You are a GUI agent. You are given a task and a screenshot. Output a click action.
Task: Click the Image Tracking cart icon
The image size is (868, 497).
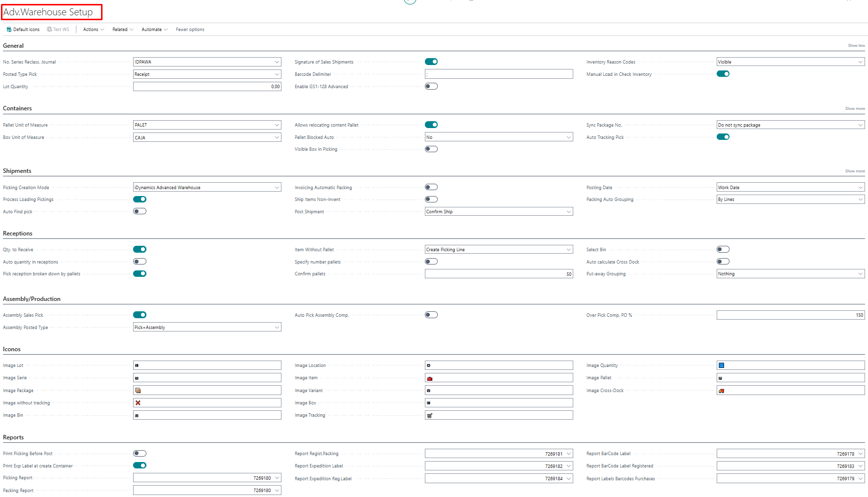coord(429,416)
